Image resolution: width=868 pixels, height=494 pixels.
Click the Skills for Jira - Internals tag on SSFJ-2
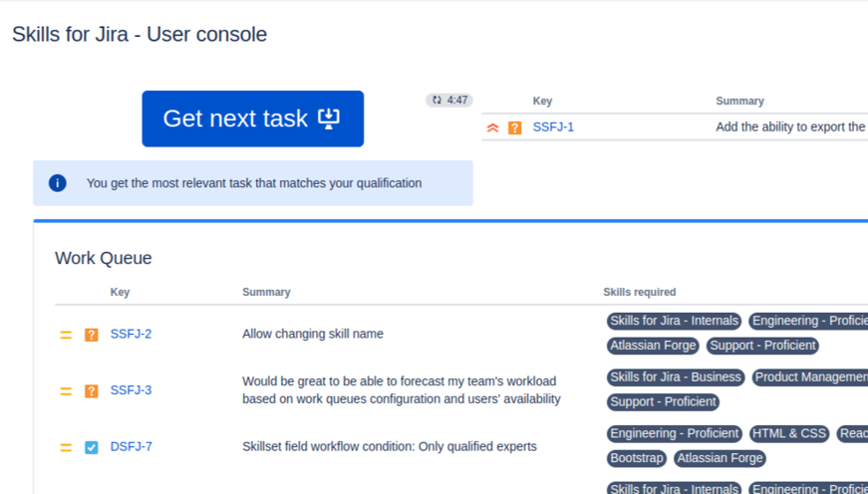(x=674, y=321)
